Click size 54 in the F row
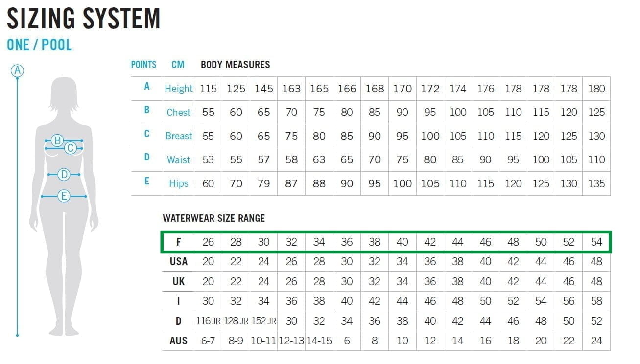This screenshot has width=640, height=364. coord(596,242)
